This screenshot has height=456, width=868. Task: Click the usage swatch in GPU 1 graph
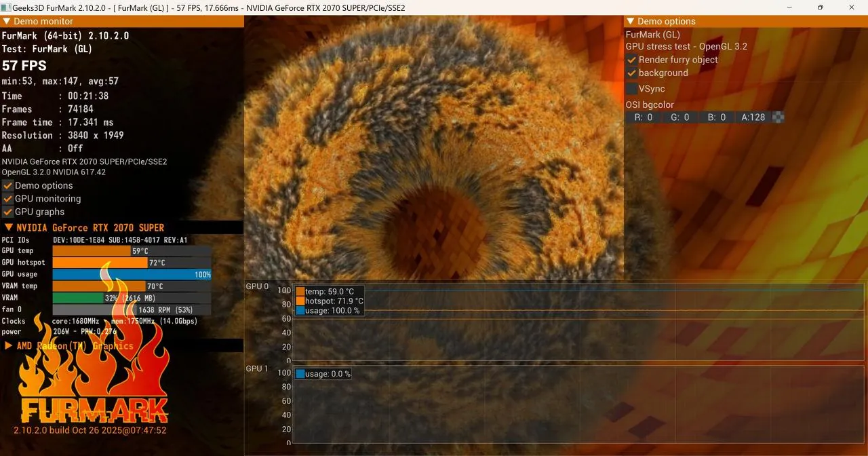300,374
